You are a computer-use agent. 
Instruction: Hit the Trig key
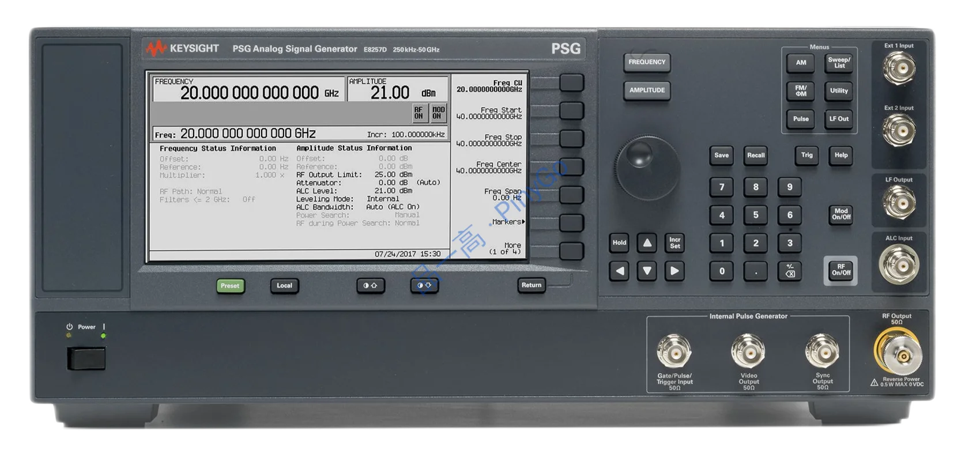coord(806,156)
